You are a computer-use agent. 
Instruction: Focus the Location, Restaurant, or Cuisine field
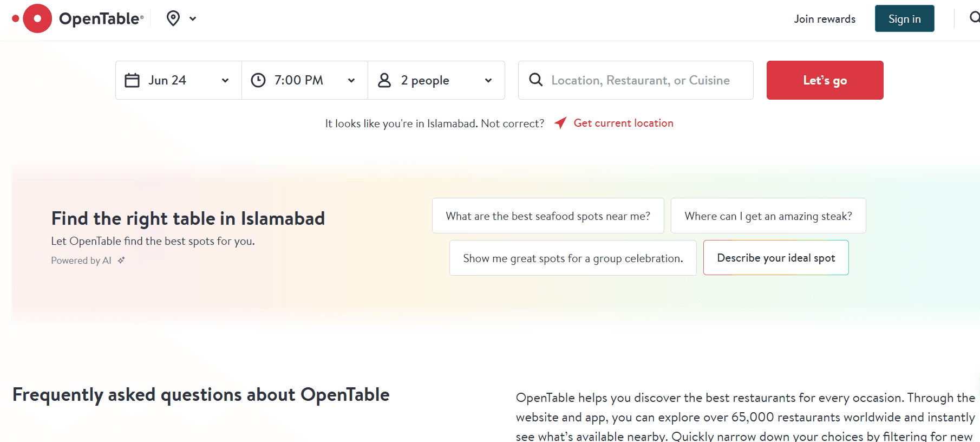click(636, 80)
